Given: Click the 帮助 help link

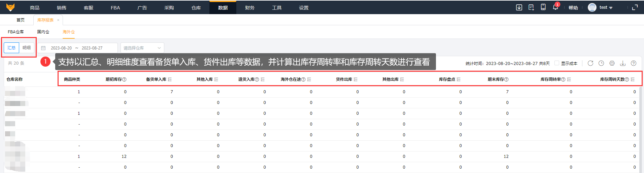Looking at the screenshot, I should [x=573, y=7].
